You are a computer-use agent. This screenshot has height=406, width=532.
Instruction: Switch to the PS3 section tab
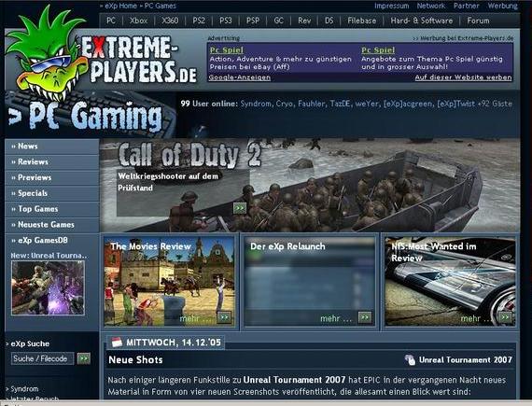pos(226,21)
